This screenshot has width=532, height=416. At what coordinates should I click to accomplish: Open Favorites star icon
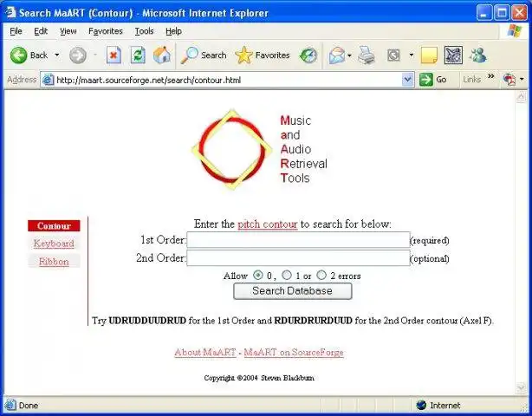(243, 55)
